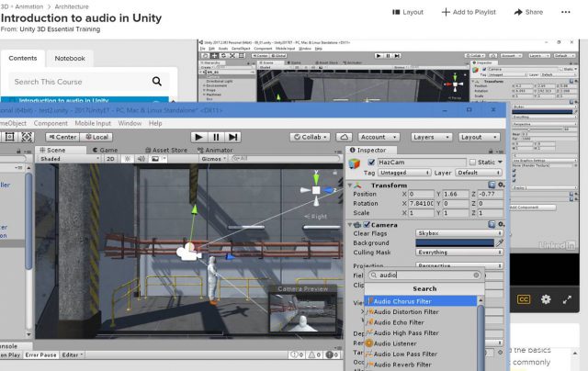Open Transform component help icon
The image size is (588, 371).
tap(492, 185)
